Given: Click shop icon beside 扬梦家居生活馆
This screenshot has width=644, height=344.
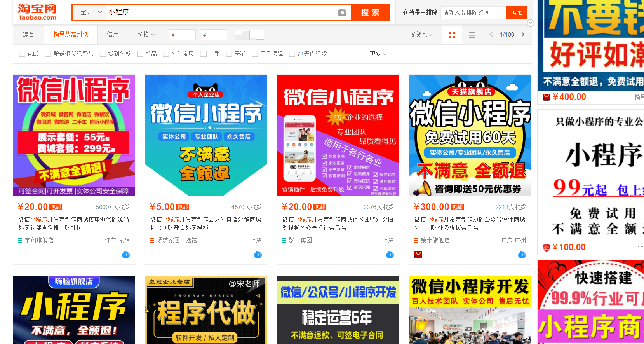Looking at the screenshot, I should [152, 241].
